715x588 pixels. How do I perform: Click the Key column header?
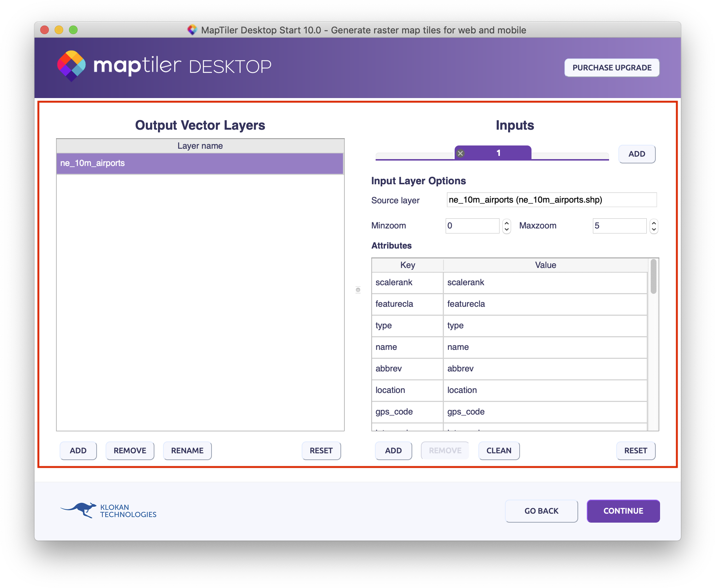[408, 265]
